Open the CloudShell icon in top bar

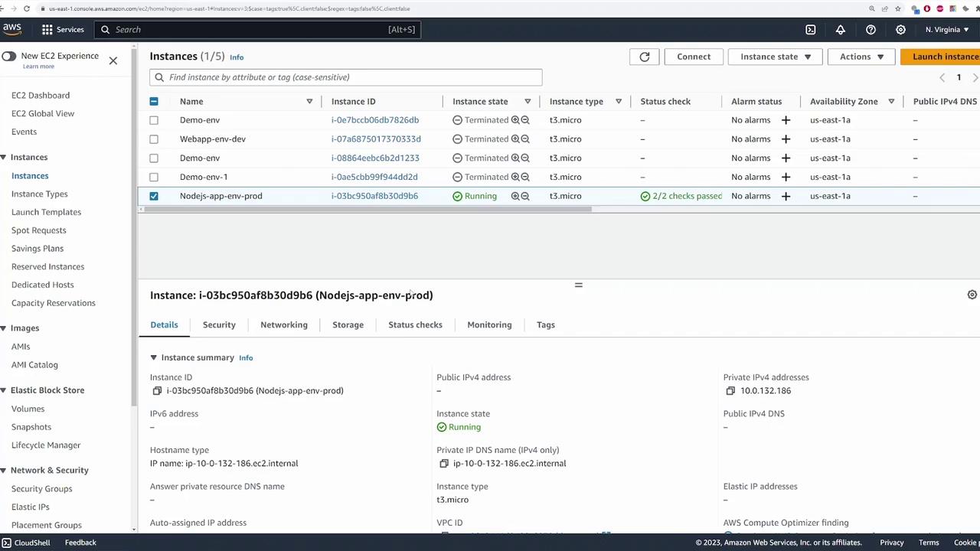[811, 29]
